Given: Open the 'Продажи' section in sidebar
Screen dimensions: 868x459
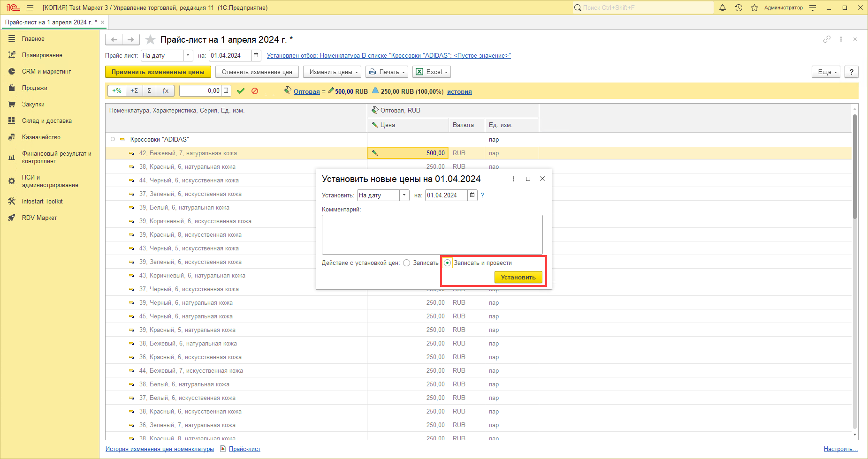Looking at the screenshot, I should 34,88.
